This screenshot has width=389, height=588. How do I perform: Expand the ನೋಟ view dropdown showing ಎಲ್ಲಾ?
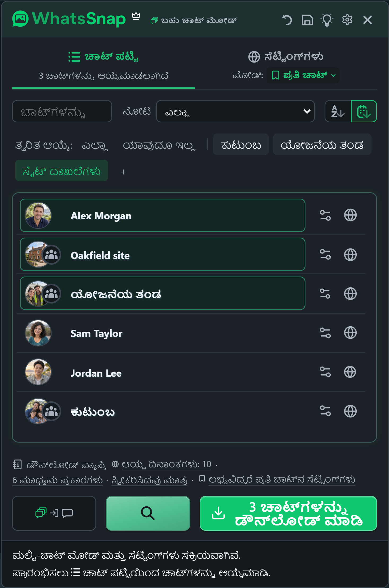[x=235, y=111]
